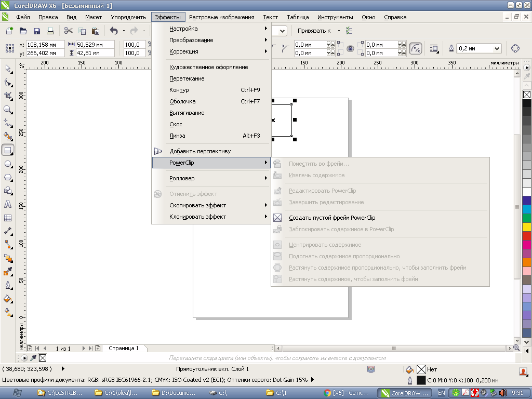This screenshot has height=399, width=532.
Task: Click the New document icon
Action: click(9, 31)
